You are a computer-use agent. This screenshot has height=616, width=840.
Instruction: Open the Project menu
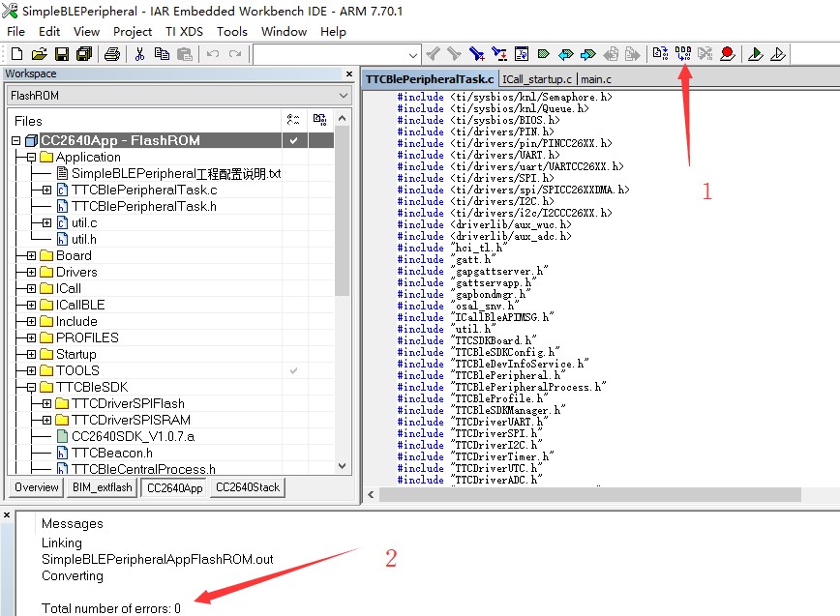pos(133,32)
